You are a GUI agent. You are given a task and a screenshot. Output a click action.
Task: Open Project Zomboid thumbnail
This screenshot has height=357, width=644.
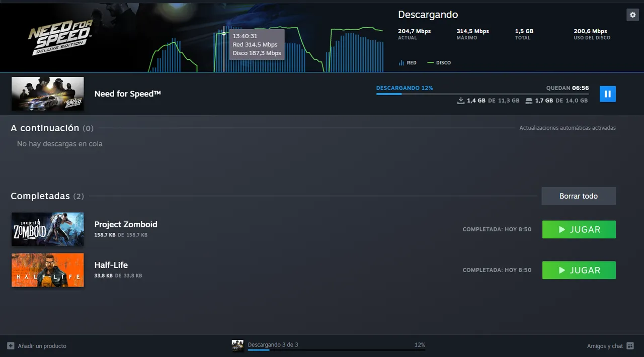[x=48, y=229]
